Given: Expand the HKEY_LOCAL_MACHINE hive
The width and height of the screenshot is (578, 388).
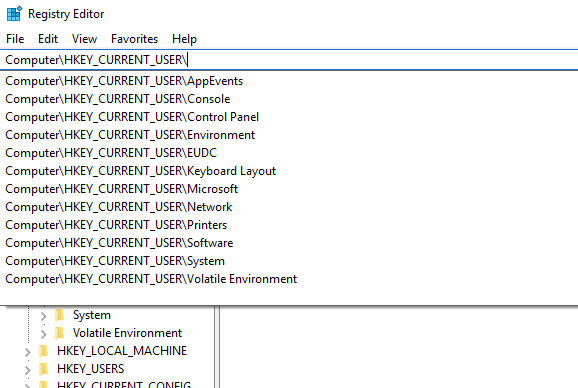Looking at the screenshot, I should pos(28,352).
